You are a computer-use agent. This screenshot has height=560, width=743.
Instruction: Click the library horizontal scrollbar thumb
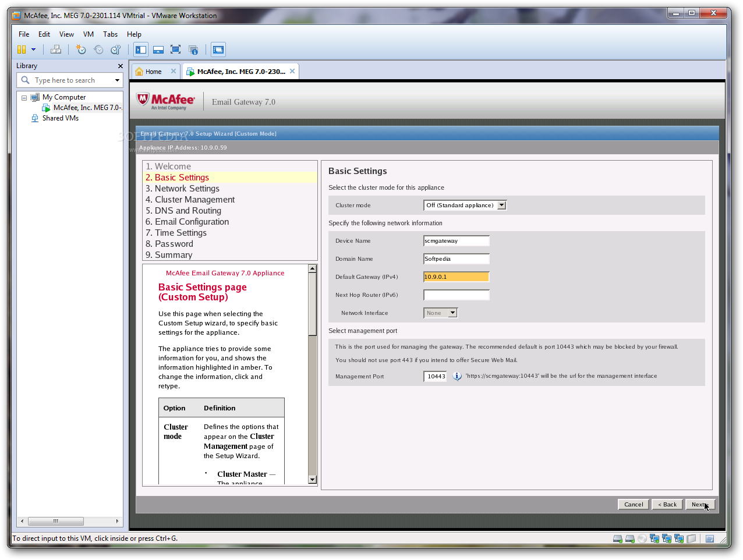(56, 522)
